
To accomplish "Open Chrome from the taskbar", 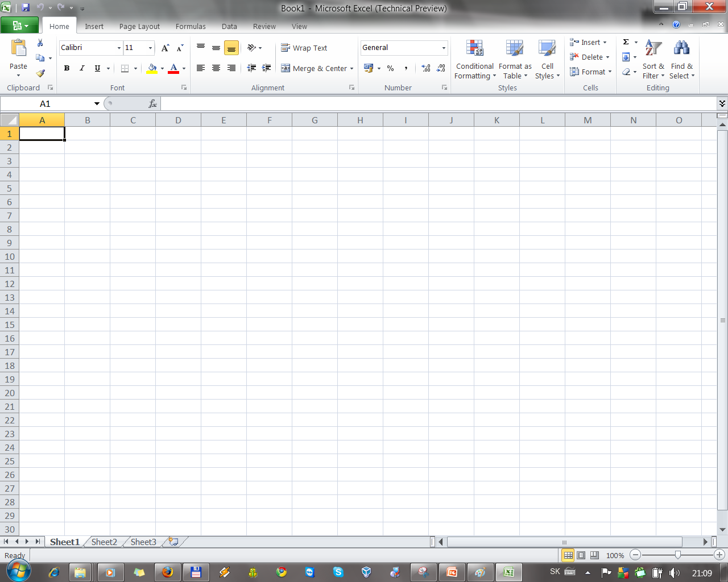I will 281,572.
